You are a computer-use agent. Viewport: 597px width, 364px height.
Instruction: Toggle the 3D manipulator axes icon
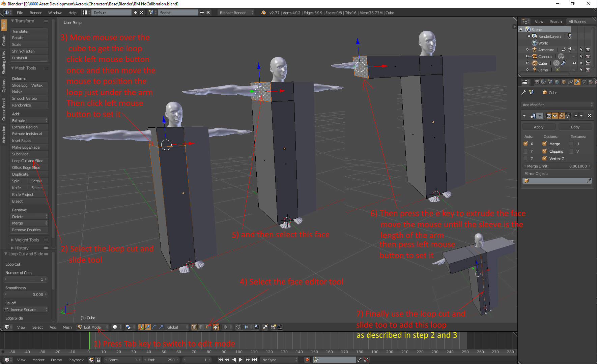pos(141,327)
